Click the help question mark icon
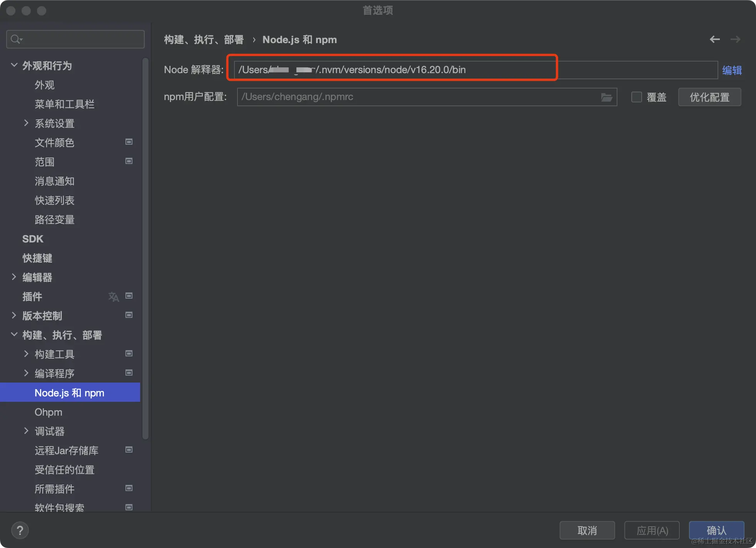 click(20, 530)
